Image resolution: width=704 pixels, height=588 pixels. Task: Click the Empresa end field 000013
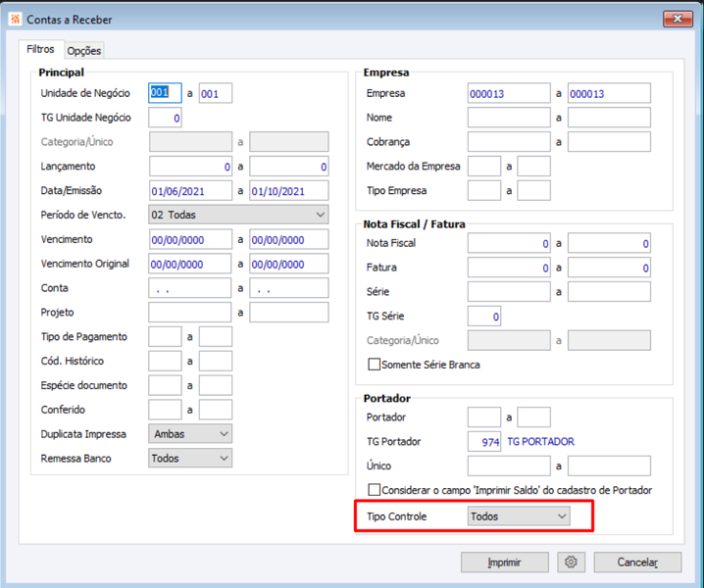pyautogui.click(x=609, y=93)
